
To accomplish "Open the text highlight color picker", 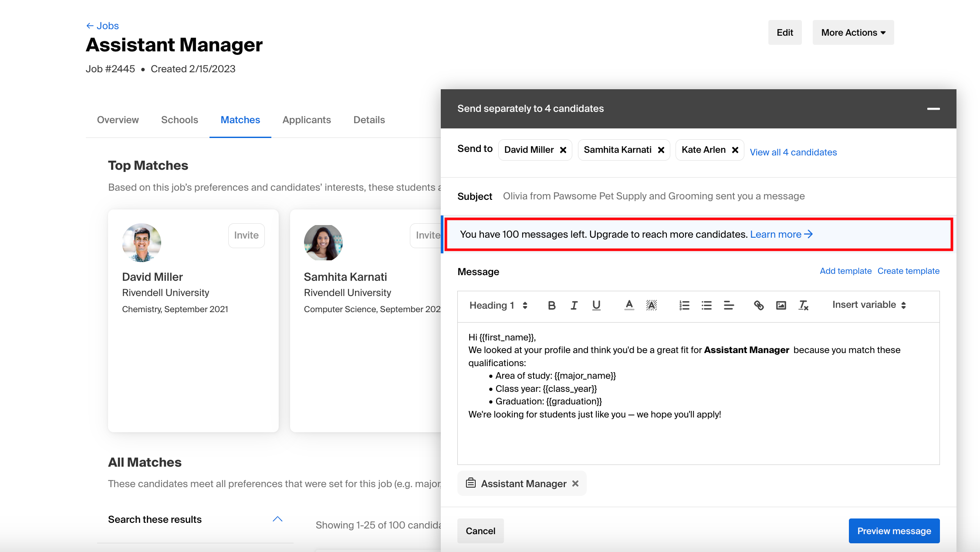I will click(651, 306).
